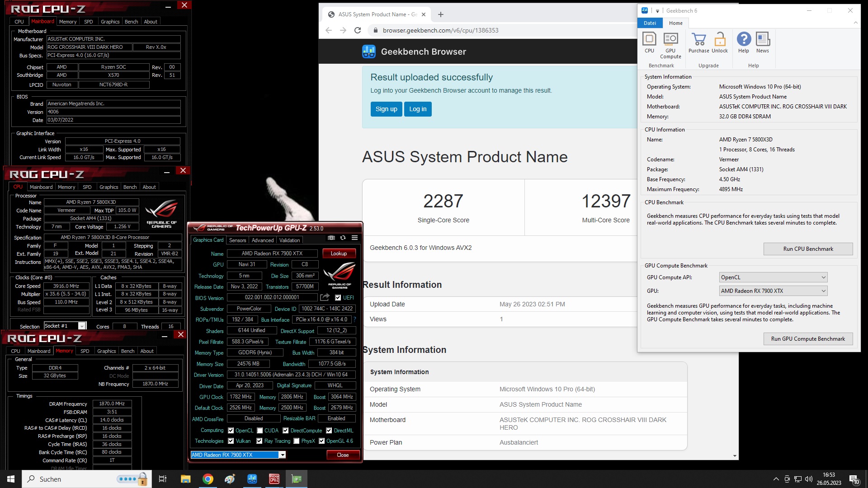This screenshot has width=868, height=488.
Task: Click the Bus Interface question mark in GPU-Z
Action: [x=354, y=319]
